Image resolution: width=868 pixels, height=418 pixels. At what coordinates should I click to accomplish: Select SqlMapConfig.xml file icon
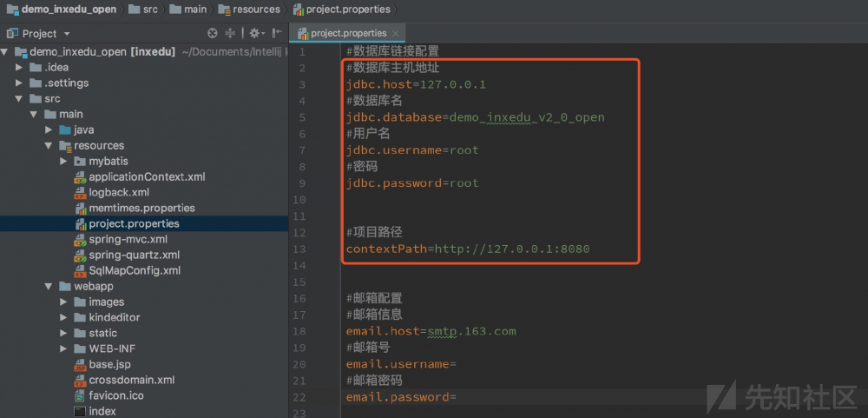80,271
